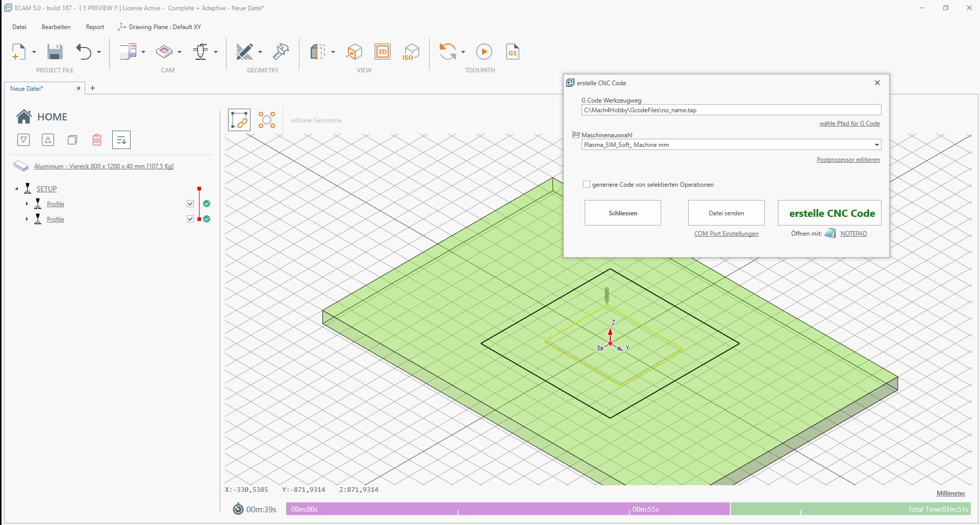The height and width of the screenshot is (525, 980).
Task: Click the Save project floppy disk icon
Action: click(x=55, y=52)
